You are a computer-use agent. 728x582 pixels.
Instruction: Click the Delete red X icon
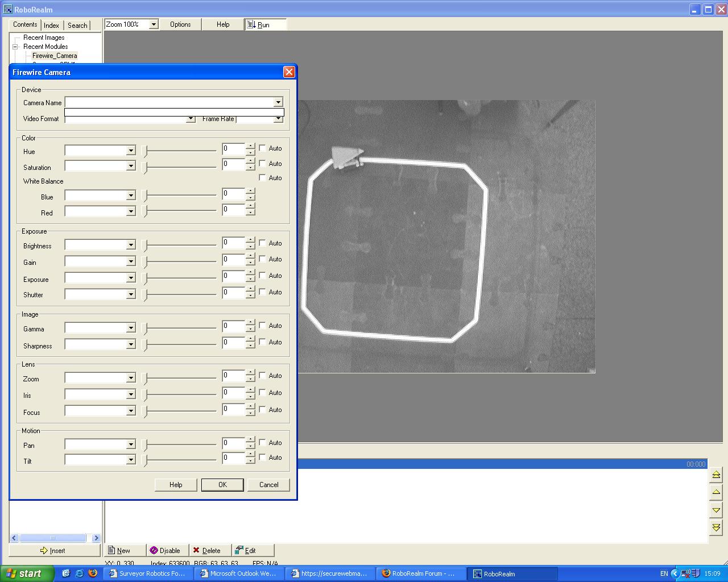196,550
